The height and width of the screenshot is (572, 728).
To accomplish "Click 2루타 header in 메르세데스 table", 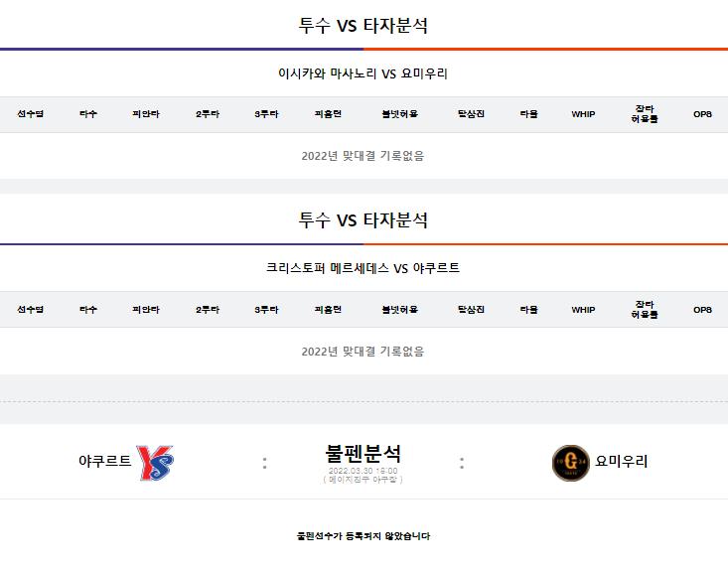I will pyautogui.click(x=208, y=310).
